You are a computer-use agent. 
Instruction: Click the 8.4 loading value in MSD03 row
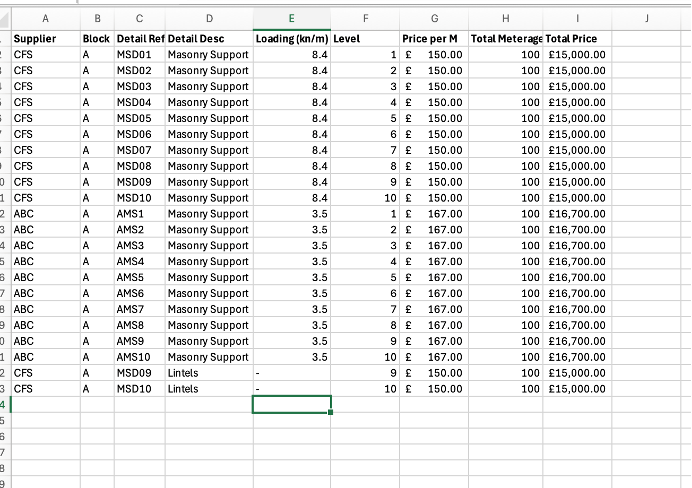coord(292,86)
